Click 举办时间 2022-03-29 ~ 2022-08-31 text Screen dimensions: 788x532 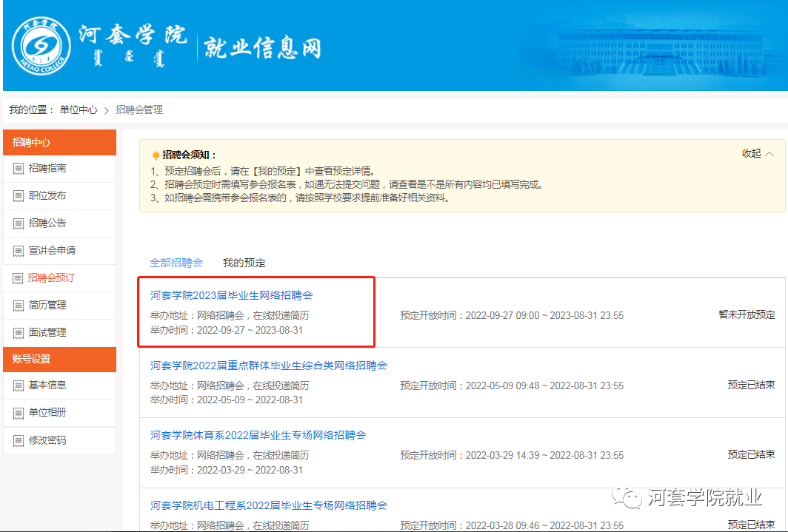[227, 471]
